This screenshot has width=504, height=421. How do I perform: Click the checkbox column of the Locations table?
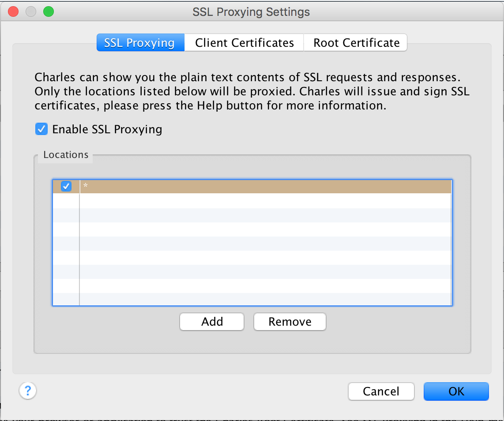[x=66, y=243]
